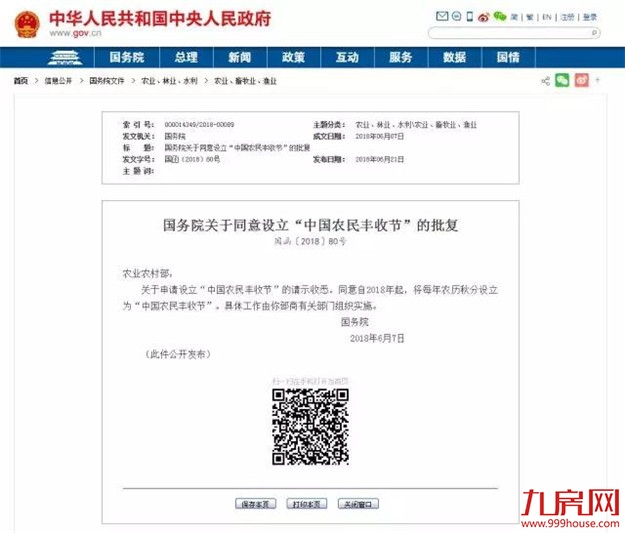This screenshot has height=533, width=625.
Task: Open the 政策 navigation tab
Action: pos(293,57)
